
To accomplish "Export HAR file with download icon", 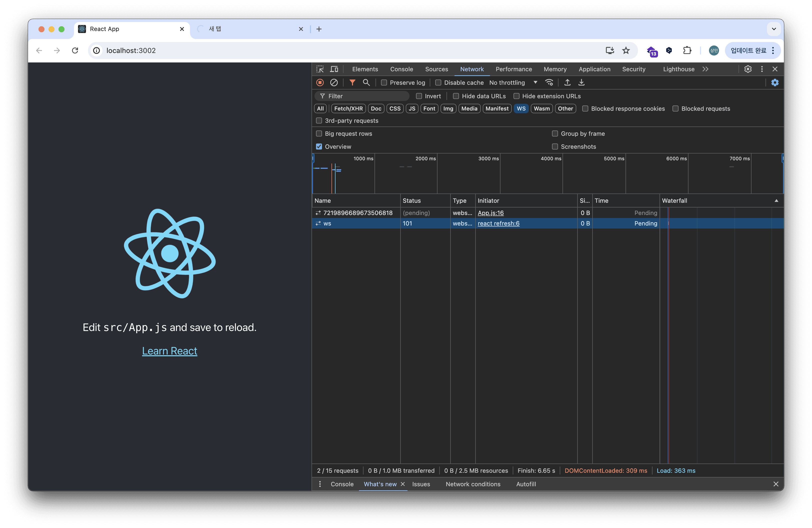I will point(582,82).
